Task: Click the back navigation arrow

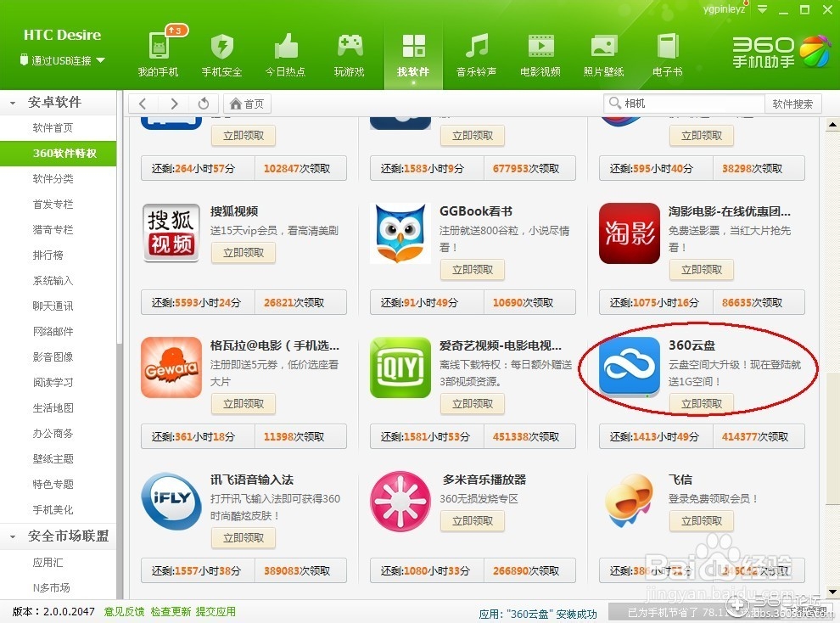Action: [143, 104]
